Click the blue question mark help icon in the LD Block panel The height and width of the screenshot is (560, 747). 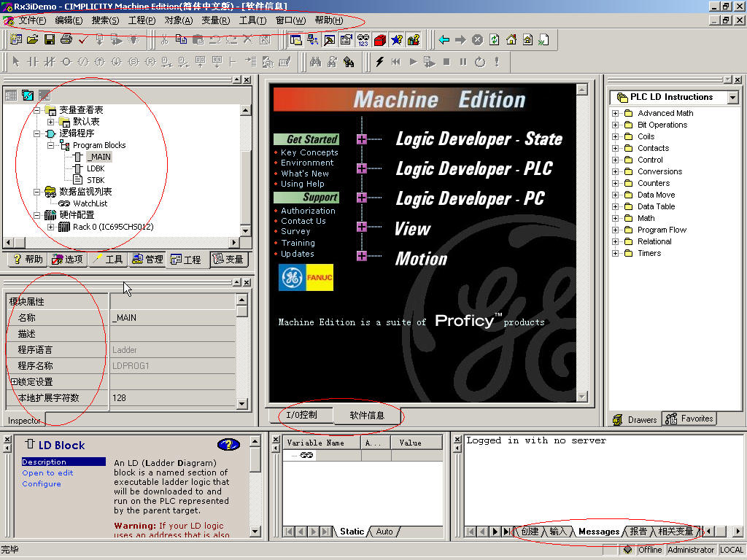click(228, 445)
